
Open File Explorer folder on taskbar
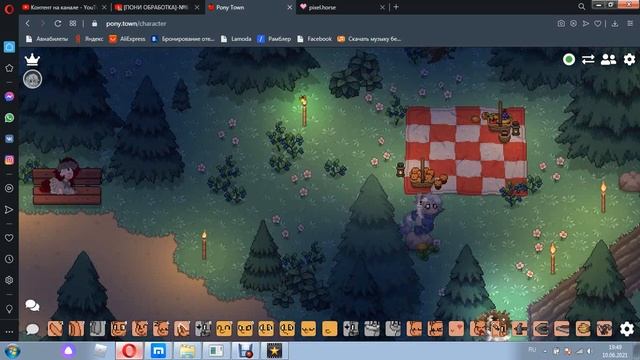tap(187, 351)
